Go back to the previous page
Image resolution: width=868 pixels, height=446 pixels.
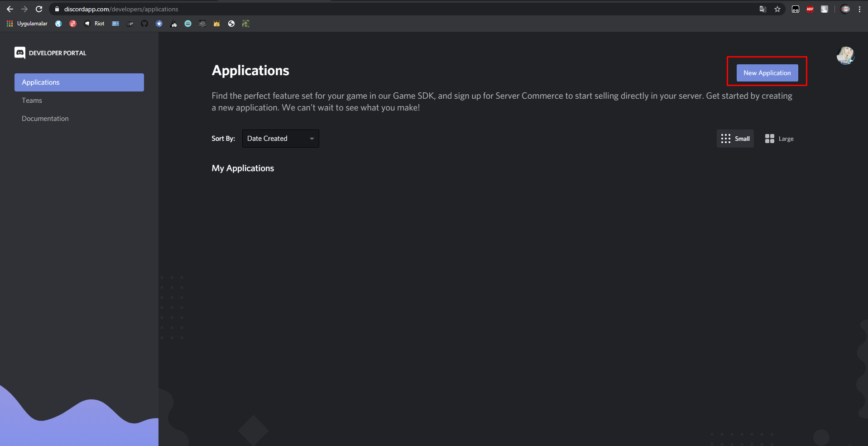[x=10, y=9]
